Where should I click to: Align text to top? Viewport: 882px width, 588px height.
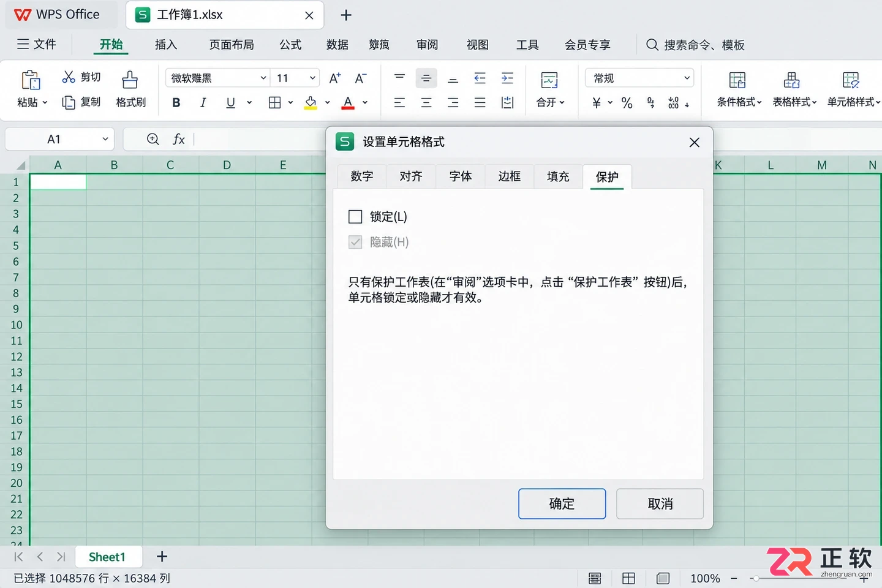(399, 78)
